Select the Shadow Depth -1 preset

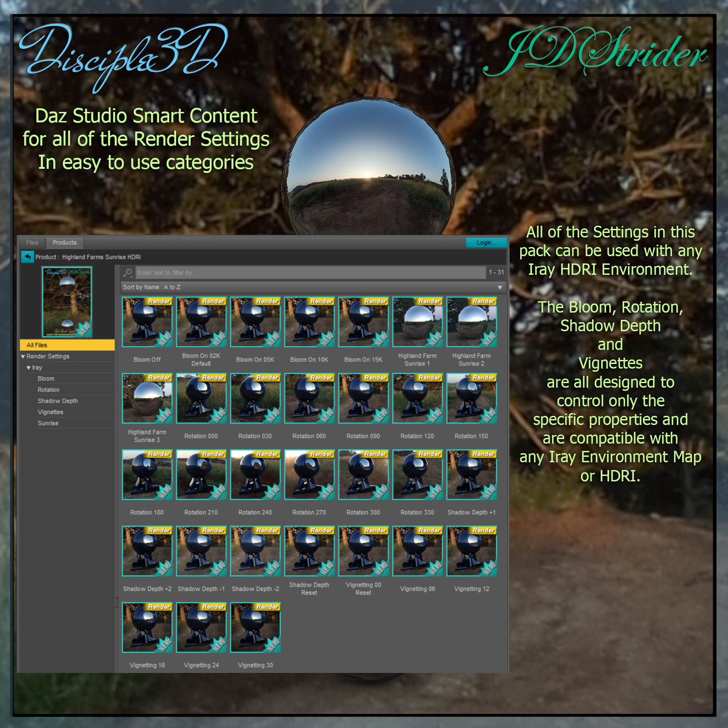201,551
